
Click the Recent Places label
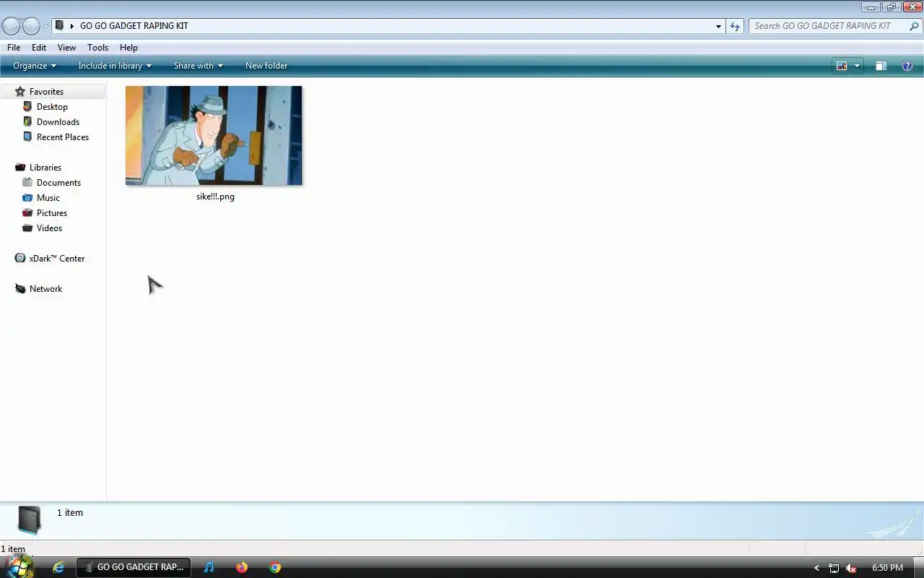coord(63,137)
